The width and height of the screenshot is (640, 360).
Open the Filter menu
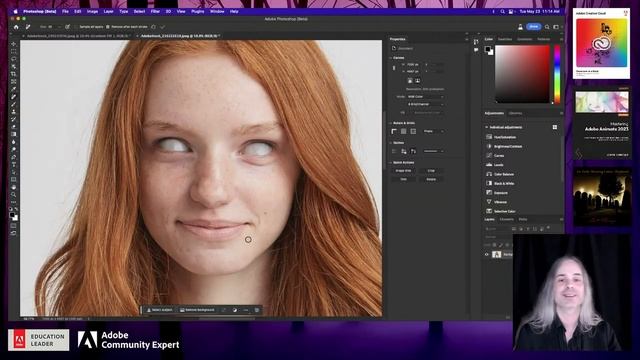(155, 11)
